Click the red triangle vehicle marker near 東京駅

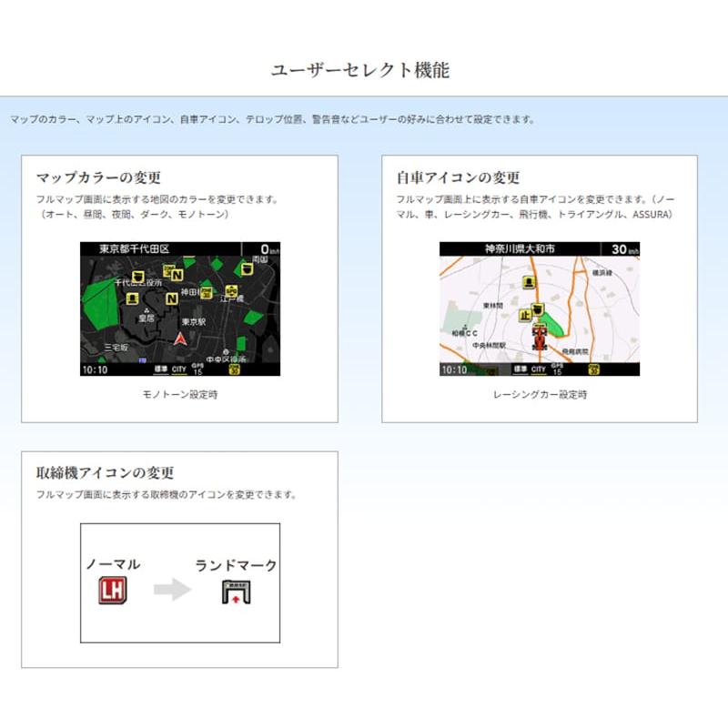[179, 340]
